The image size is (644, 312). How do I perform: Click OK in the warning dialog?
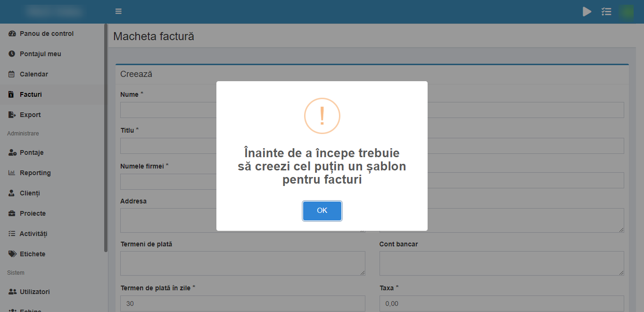[x=322, y=211]
